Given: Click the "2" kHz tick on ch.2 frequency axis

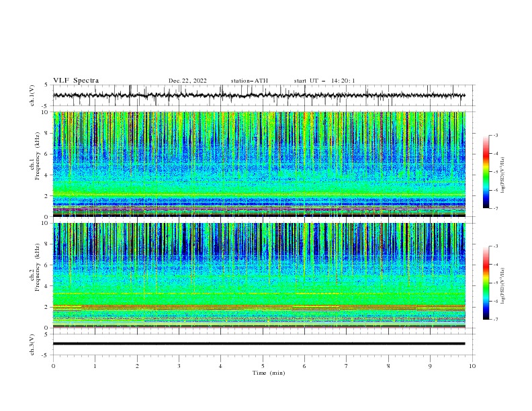Looking at the screenshot, I should pos(47,307).
